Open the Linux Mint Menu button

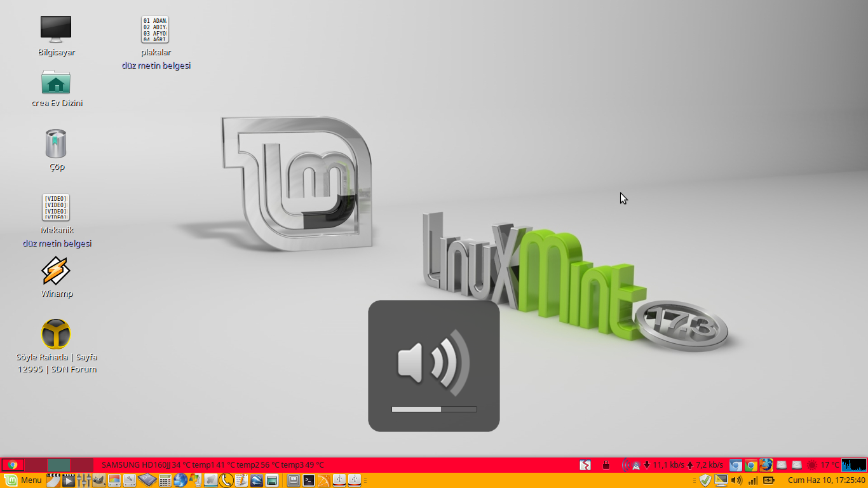coord(24,480)
